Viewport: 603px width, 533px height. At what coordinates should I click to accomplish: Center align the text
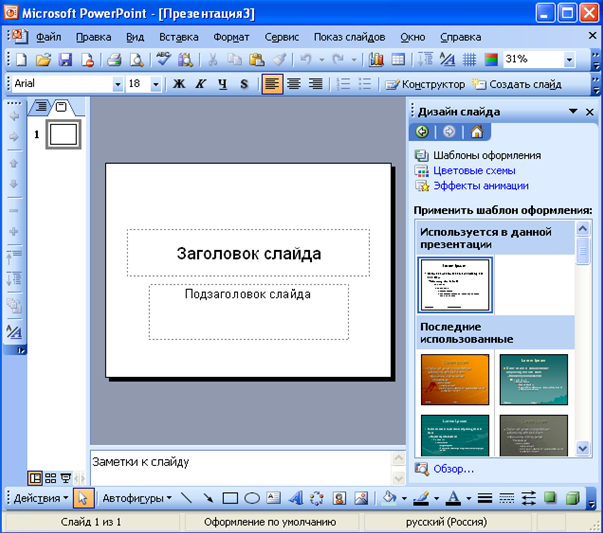click(294, 84)
